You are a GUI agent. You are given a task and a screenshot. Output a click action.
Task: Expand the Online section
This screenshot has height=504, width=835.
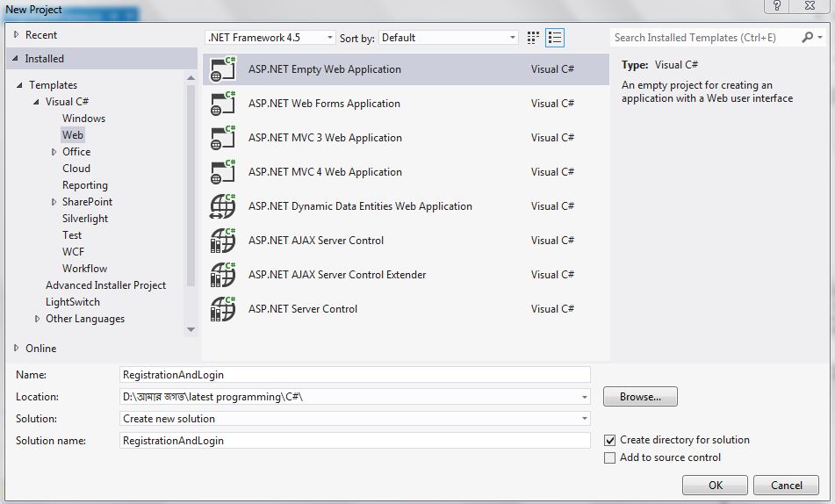[16, 349]
